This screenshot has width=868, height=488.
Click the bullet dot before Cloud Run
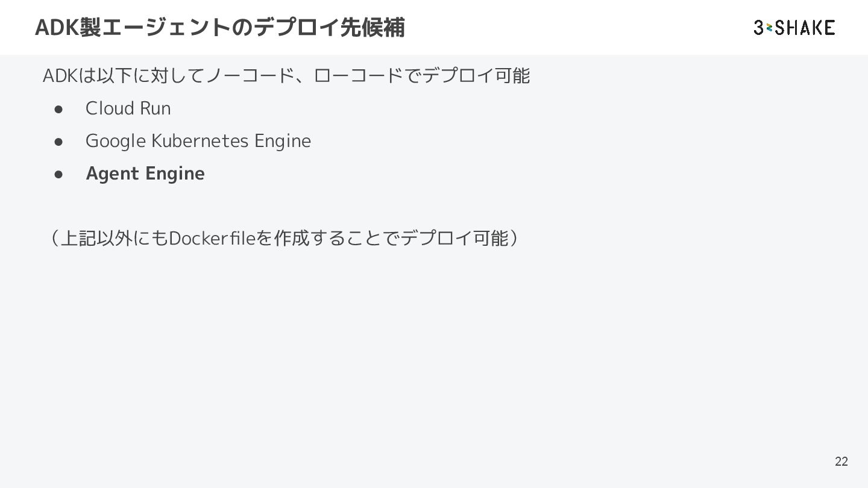tap(59, 109)
